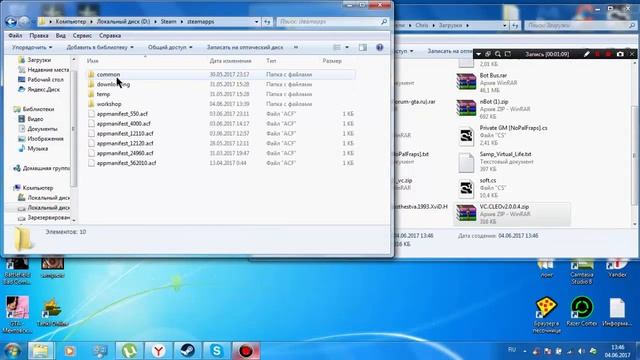Select Загрузки in navigation pane
This screenshot has height=360, width=640.
click(x=39, y=60)
